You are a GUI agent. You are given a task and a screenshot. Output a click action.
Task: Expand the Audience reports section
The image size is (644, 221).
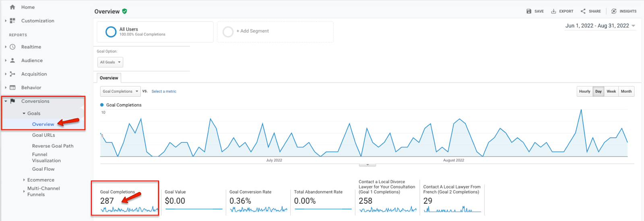[x=6, y=60]
